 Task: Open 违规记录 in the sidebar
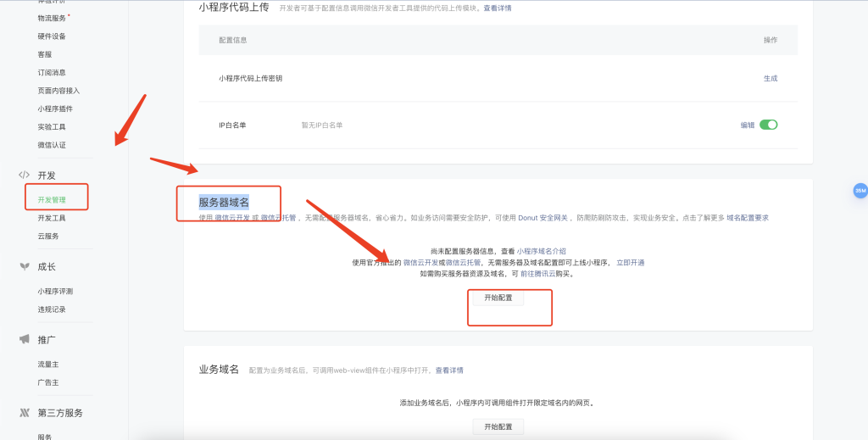(52, 309)
